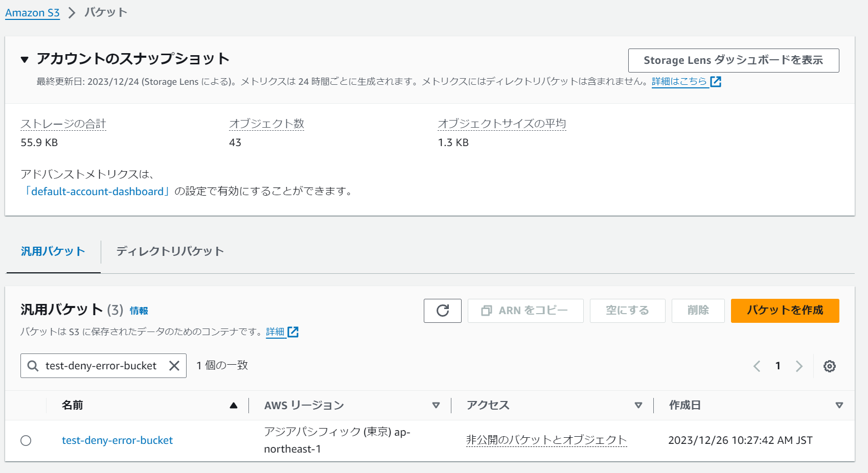The width and height of the screenshot is (868, 473).
Task: Click 55.9 KB storage total value
Action: point(39,143)
